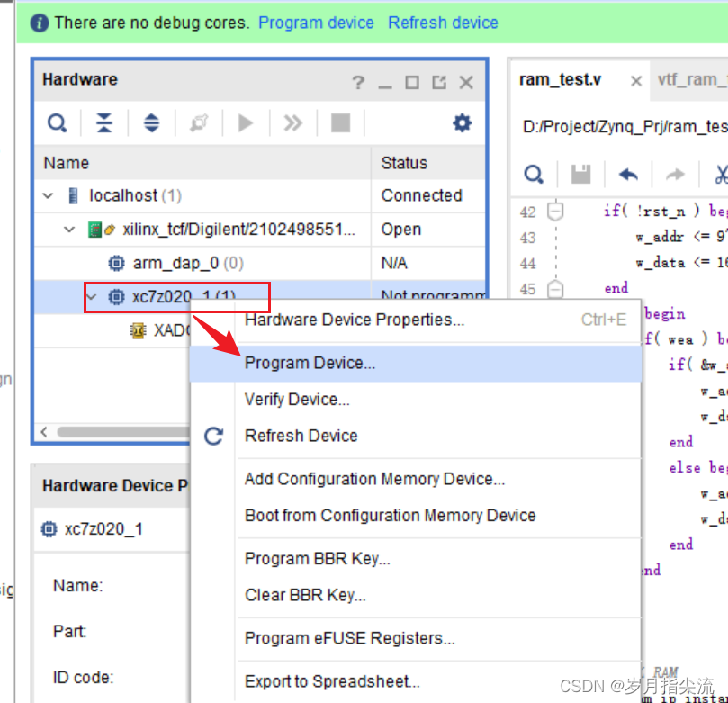Click the Name column header
Screen dimensions: 728x703
pyautogui.click(x=202, y=163)
